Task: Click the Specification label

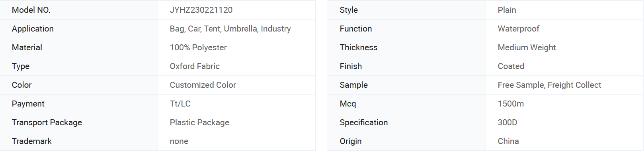Action: tap(363, 122)
